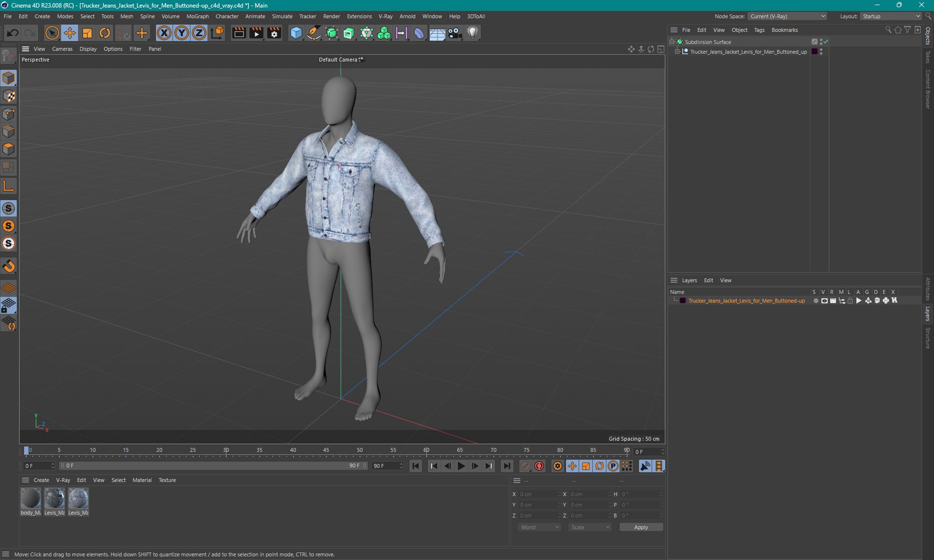Viewport: 934px width, 560px height.
Task: Click the Apply button
Action: point(641,527)
